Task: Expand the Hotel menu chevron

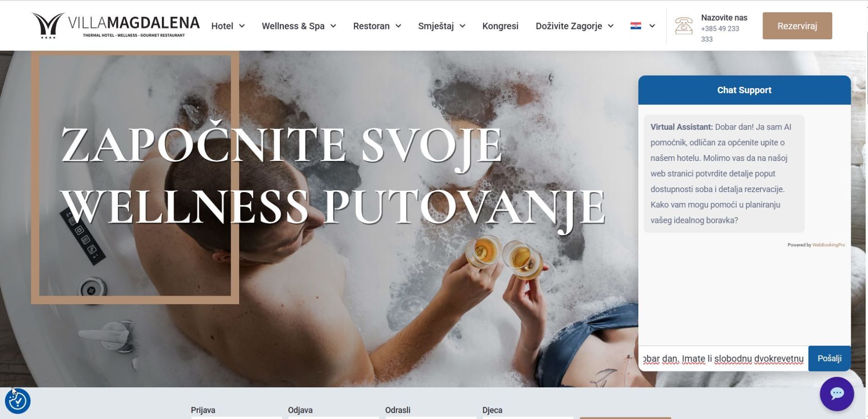Action: (242, 26)
